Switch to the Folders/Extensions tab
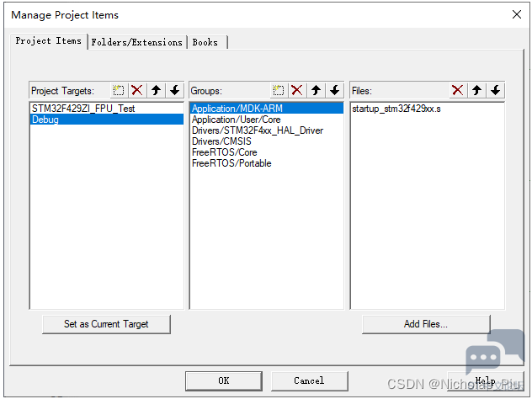 136,42
